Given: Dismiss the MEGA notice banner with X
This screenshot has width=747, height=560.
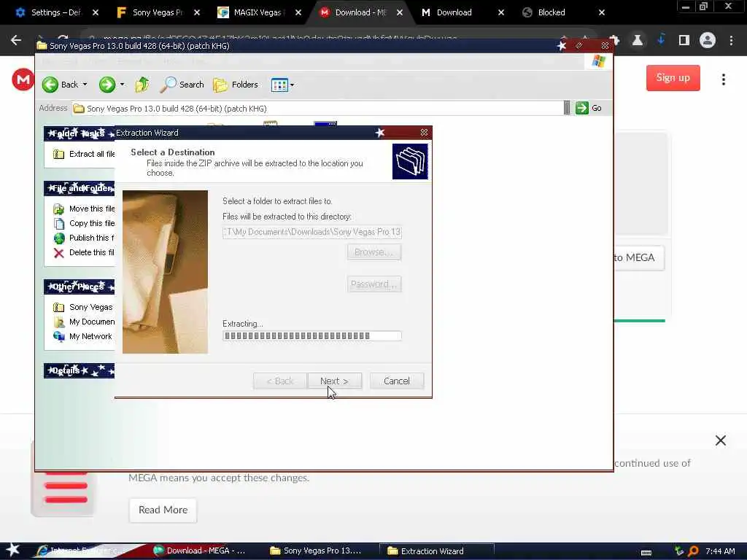Looking at the screenshot, I should coord(720,440).
